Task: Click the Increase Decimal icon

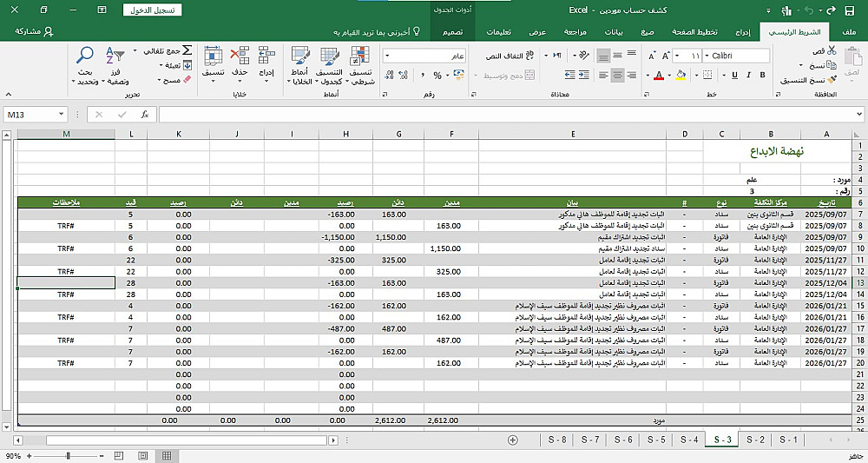Action: (403, 75)
